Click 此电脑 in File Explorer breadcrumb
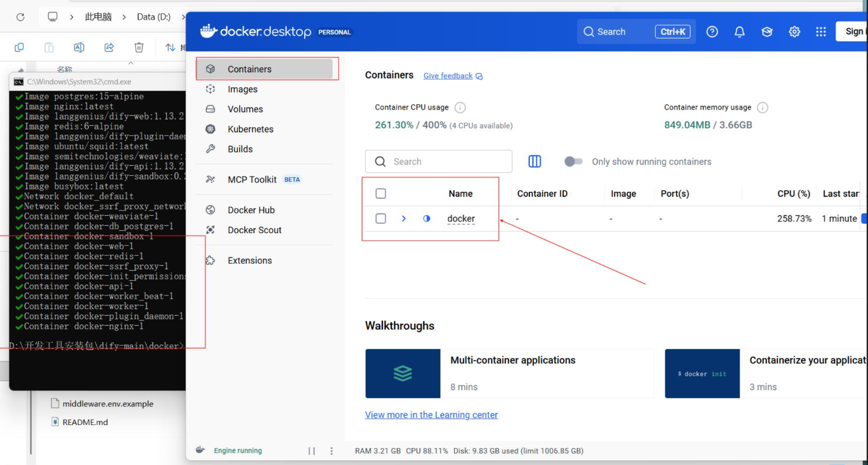This screenshot has height=465, width=868. pyautogui.click(x=98, y=17)
